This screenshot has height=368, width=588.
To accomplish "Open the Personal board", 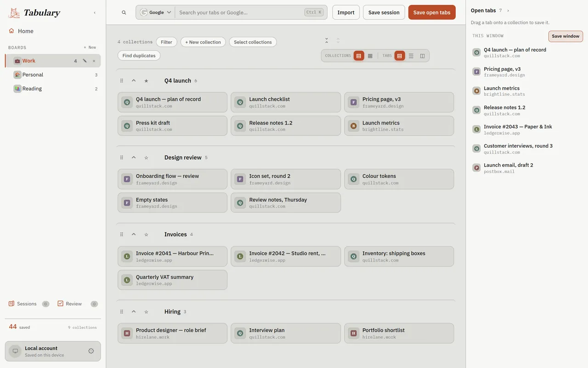I will 53,75.
